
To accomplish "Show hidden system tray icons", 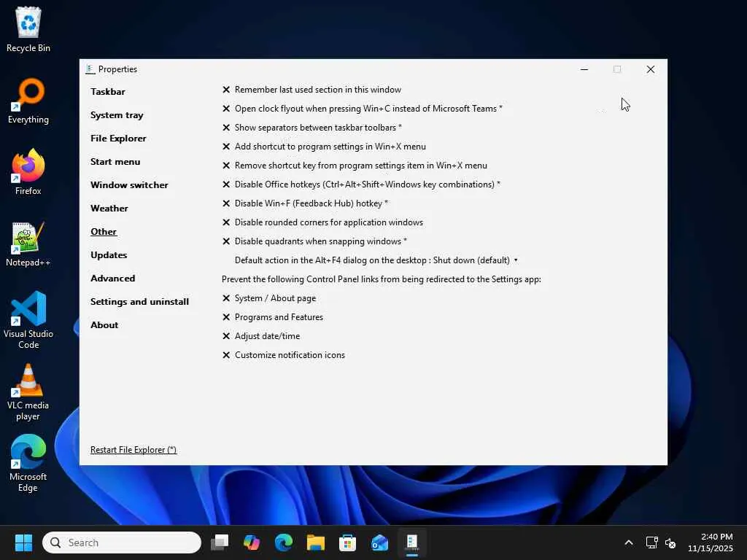I will coord(629,542).
